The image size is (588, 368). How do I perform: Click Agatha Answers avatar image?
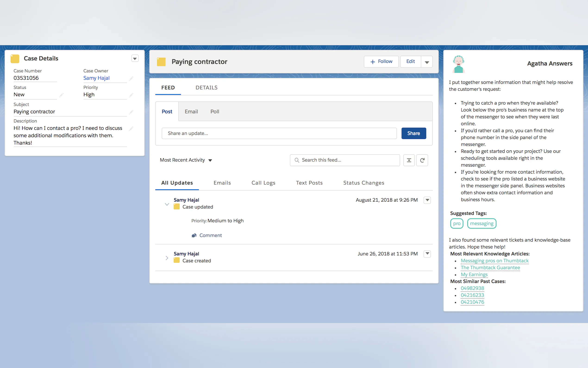pyautogui.click(x=458, y=64)
